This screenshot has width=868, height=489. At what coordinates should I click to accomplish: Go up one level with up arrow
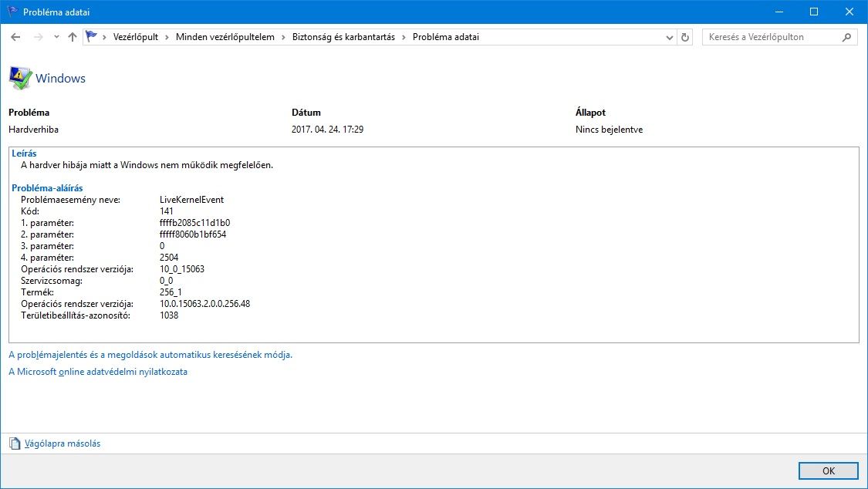pos(72,37)
